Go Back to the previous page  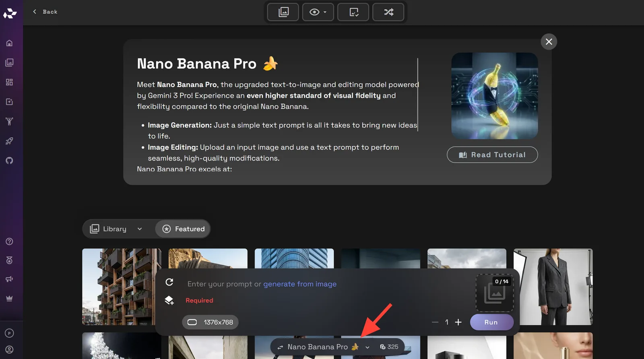(45, 12)
